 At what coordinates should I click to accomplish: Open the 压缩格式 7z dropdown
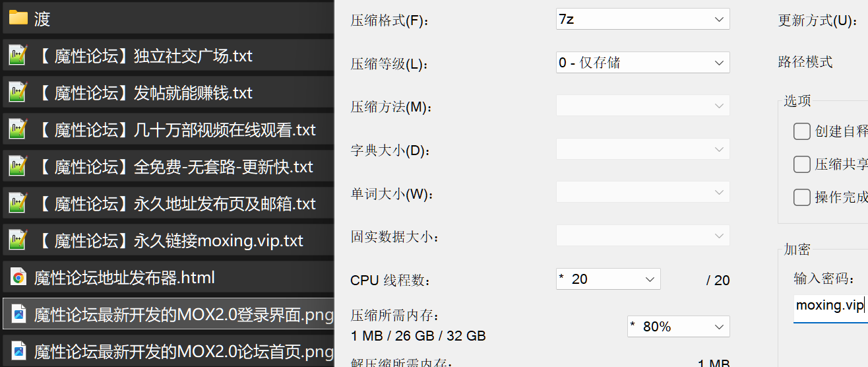click(642, 19)
